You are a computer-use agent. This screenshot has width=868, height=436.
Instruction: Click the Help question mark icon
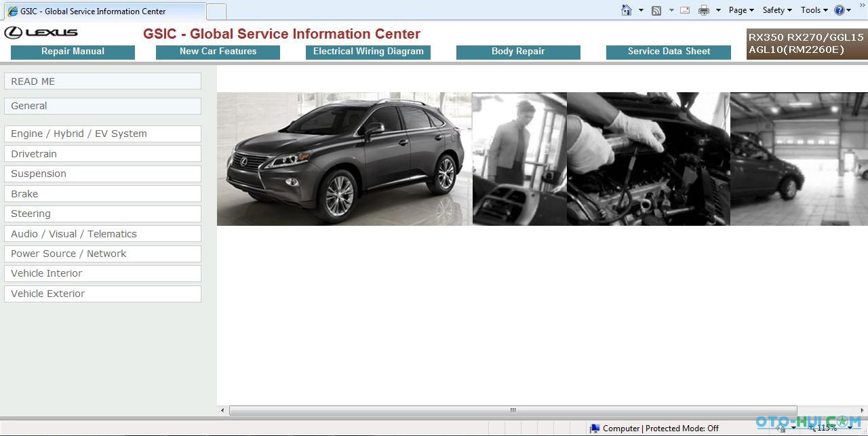coord(840,10)
